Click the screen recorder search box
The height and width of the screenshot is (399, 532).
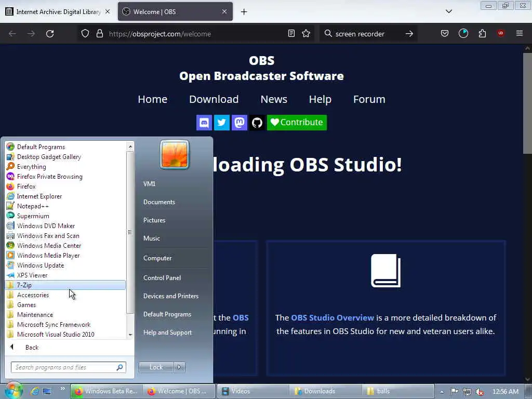(368, 34)
